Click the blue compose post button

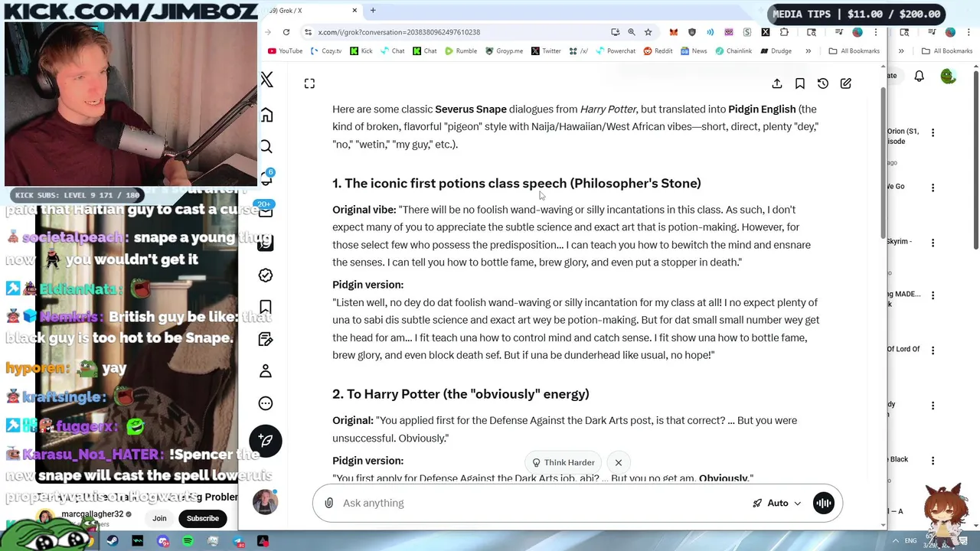(266, 441)
